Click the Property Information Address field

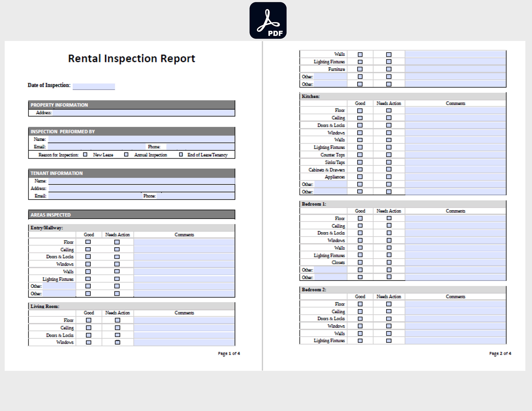[x=144, y=113]
